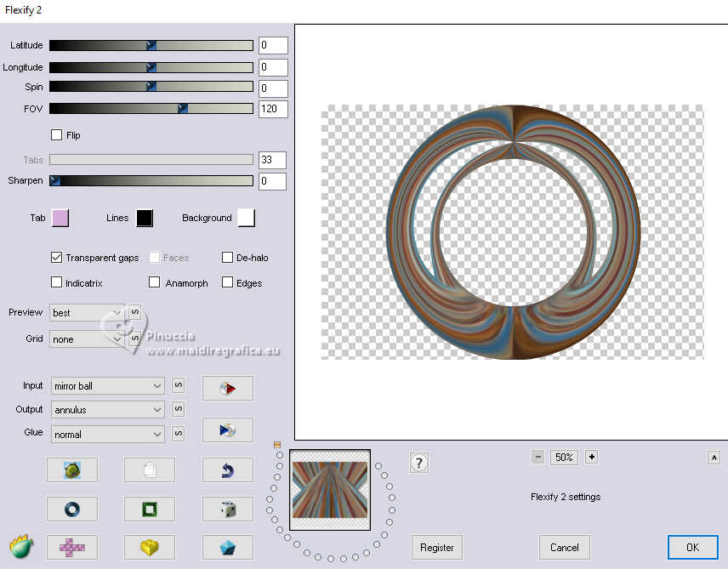Screen dimensions: 728x569
Task: Enable the Flip checkbox
Action: (56, 134)
